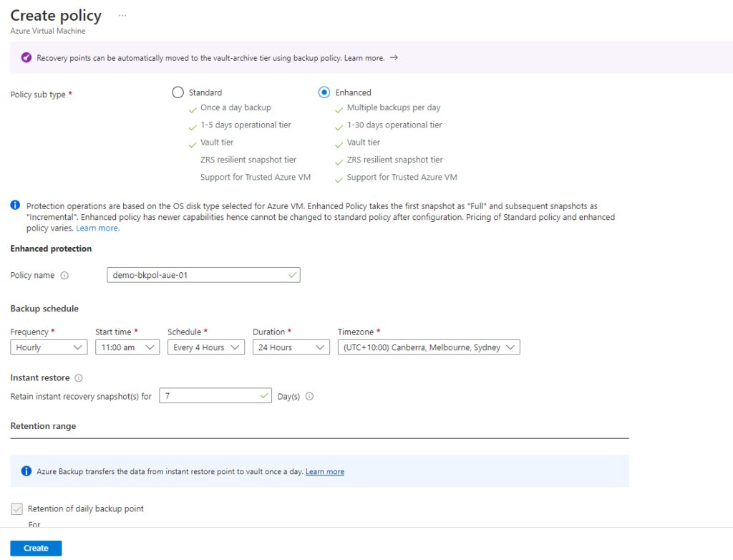
Task: Click the info icon in the Azure Backup transfer banner
Action: tap(26, 470)
